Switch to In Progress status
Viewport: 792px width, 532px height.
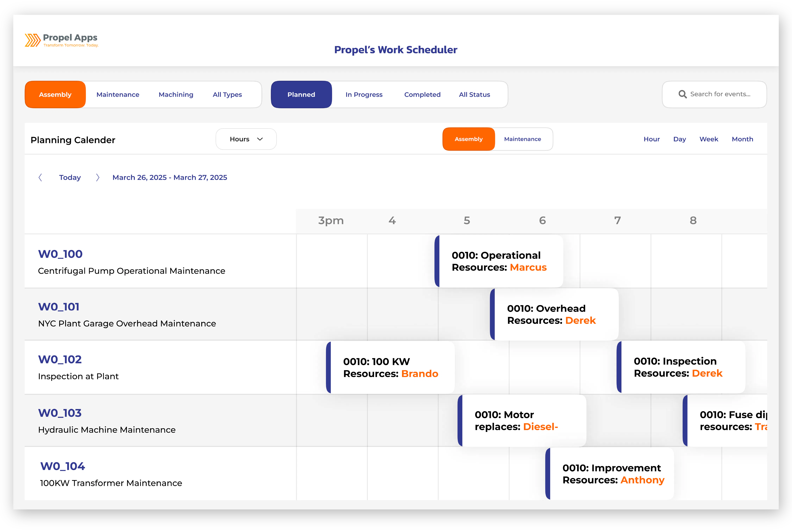click(x=364, y=95)
